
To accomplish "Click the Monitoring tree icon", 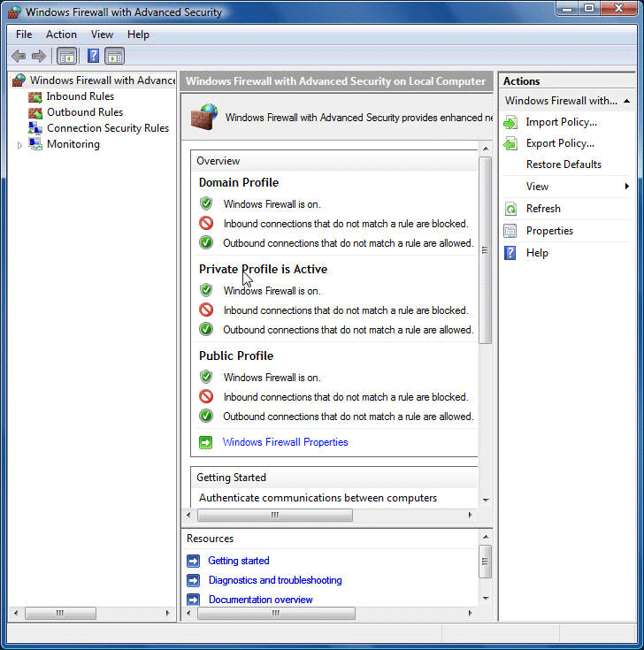I will [35, 144].
